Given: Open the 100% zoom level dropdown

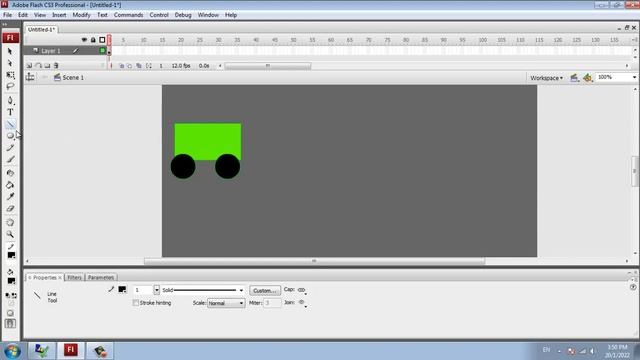Looking at the screenshot, I should 634,77.
